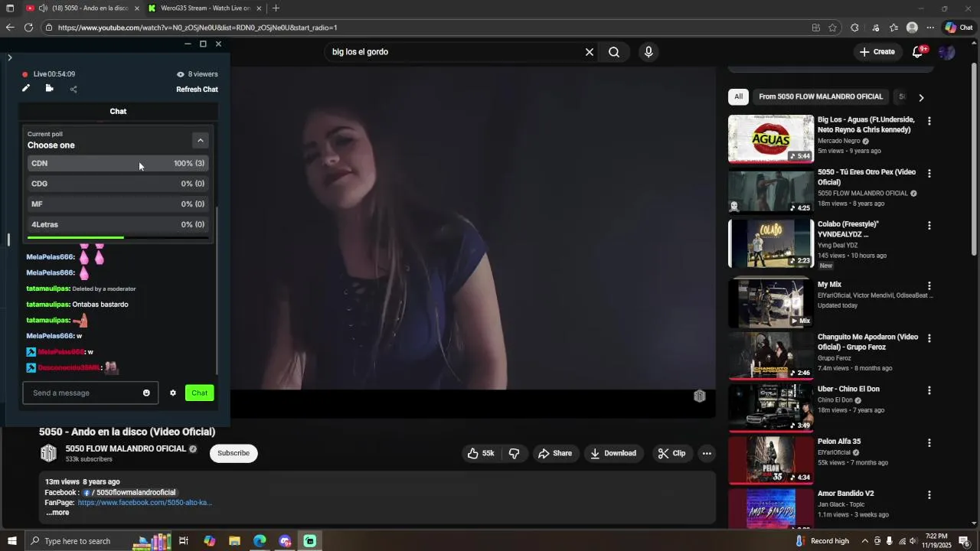Subscribe to 5050 FLOW MALANDRO OFICIAL
The image size is (980, 551).
point(234,454)
